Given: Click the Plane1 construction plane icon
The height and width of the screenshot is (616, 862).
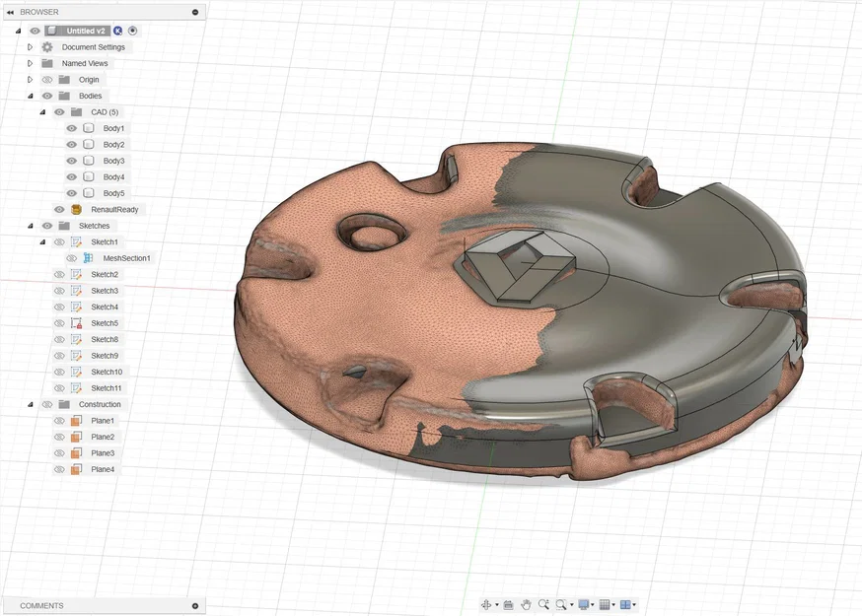Looking at the screenshot, I should [x=76, y=421].
